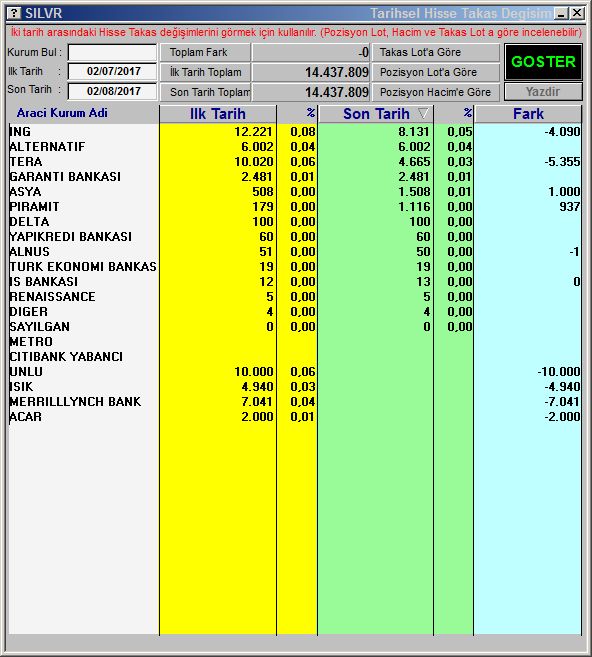Focus the Kurum Bul search field
This screenshot has height=657, width=592.
[112, 52]
